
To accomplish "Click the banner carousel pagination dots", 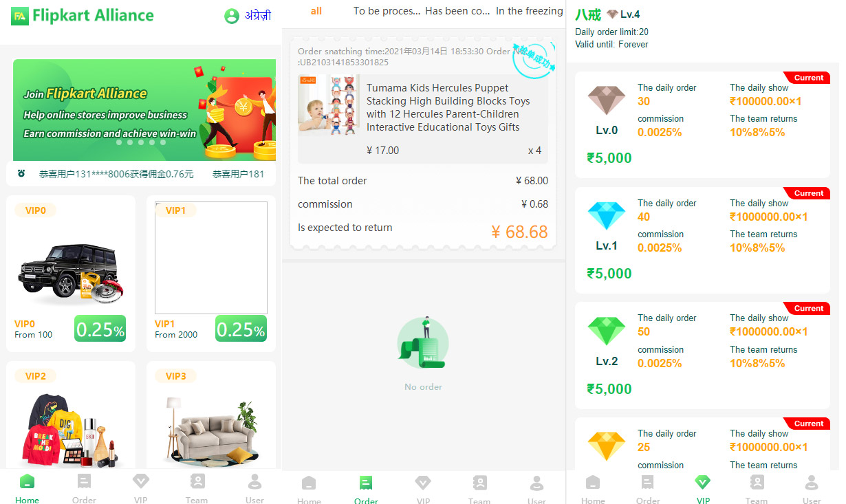I will coord(141,142).
